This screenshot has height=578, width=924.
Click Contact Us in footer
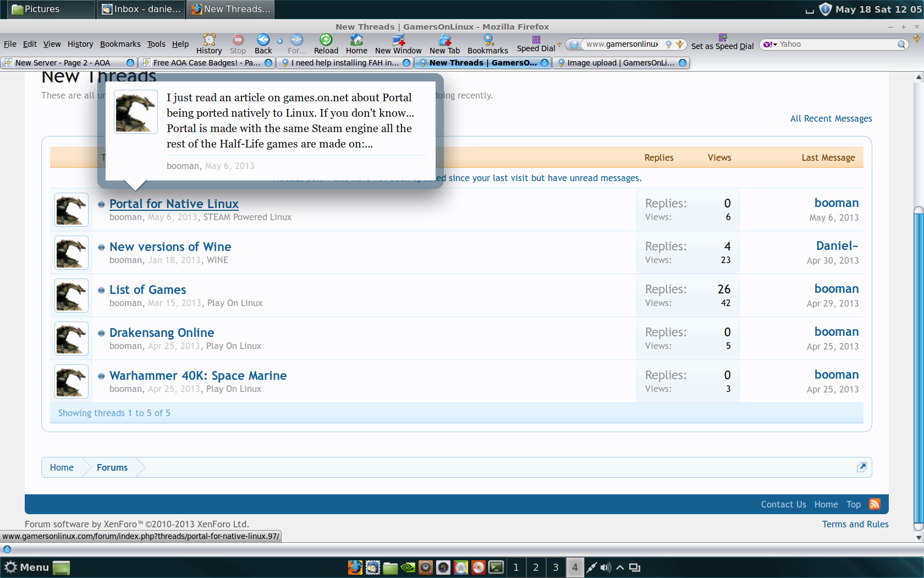click(783, 504)
